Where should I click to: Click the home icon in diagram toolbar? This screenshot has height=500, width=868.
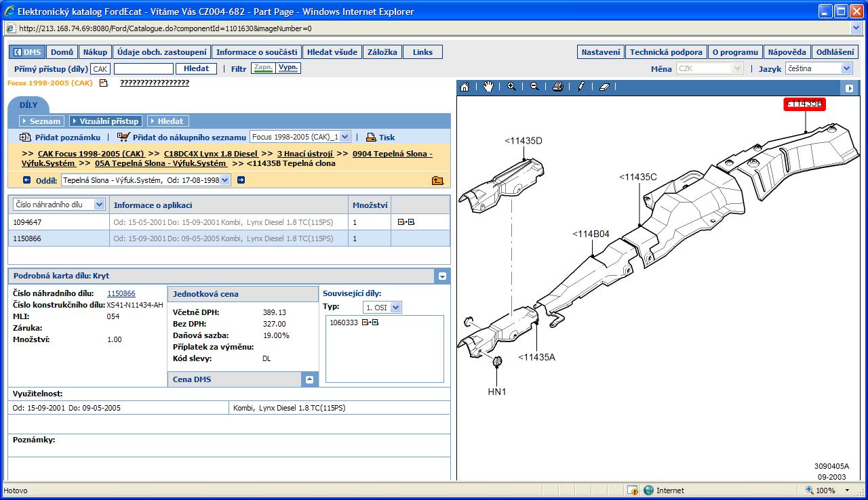(x=465, y=87)
